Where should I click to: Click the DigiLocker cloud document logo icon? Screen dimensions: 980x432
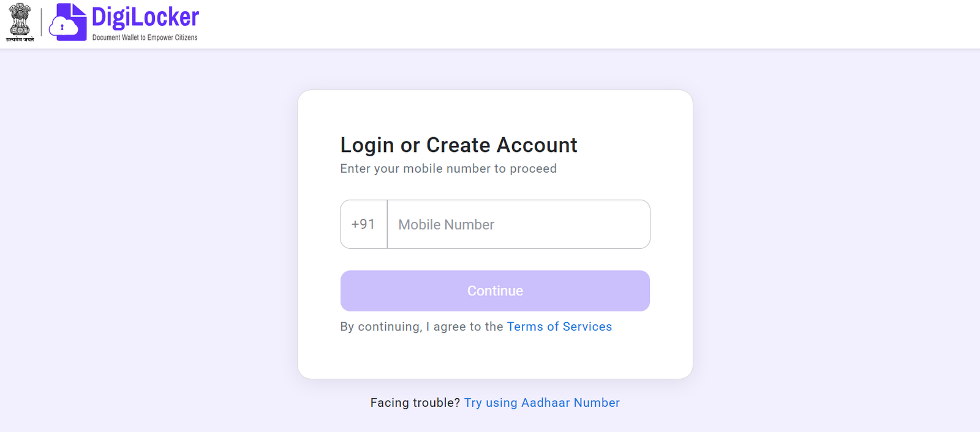(67, 22)
